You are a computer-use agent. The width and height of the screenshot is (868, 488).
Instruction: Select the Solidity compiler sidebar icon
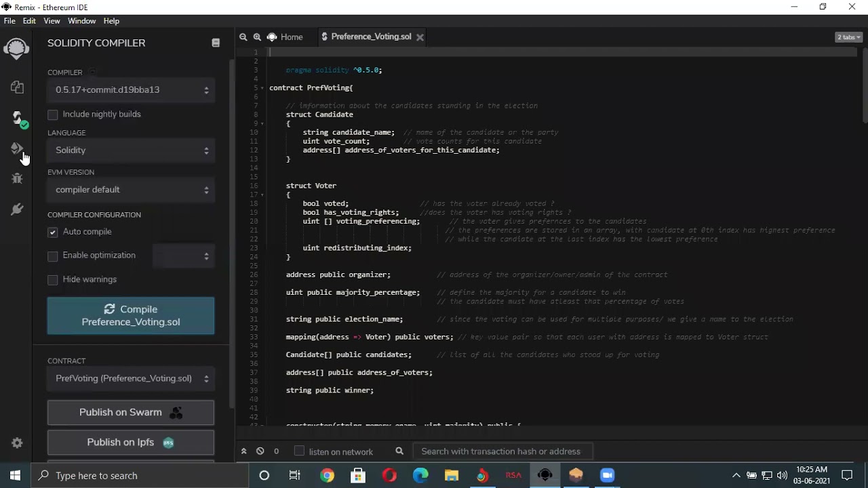[17, 119]
